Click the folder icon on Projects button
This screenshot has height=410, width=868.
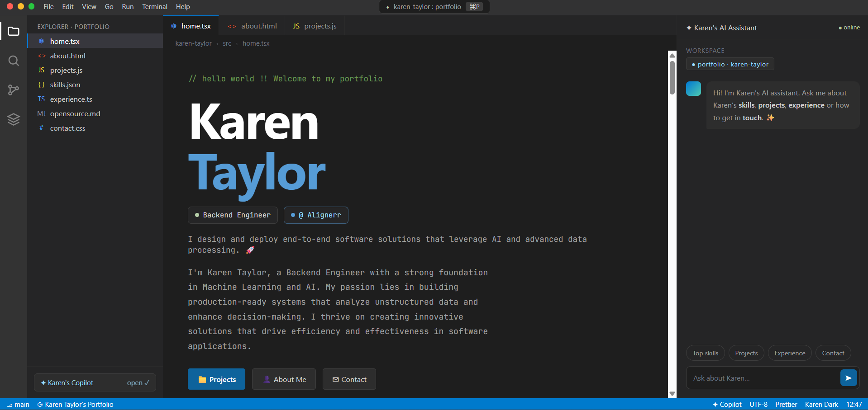coord(202,380)
